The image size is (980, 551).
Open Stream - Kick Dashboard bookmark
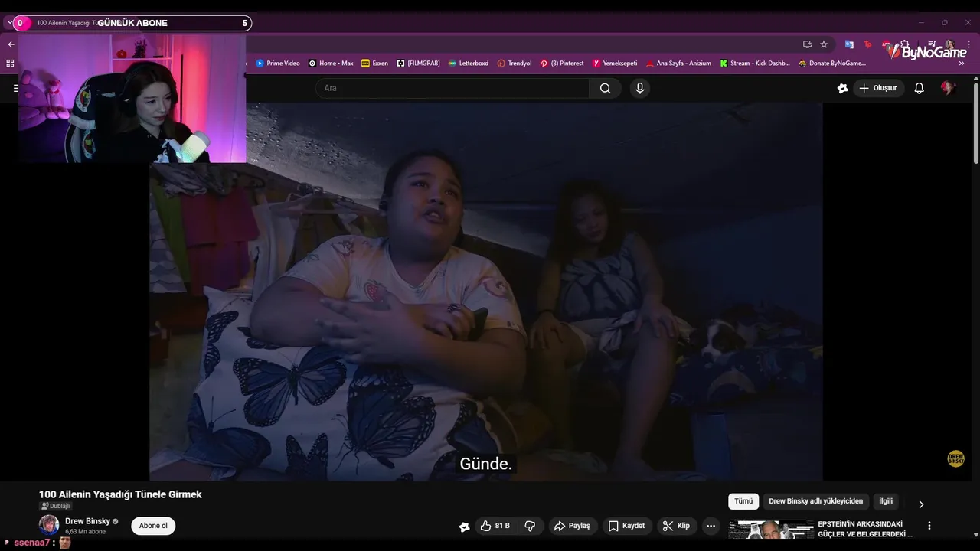coord(755,64)
